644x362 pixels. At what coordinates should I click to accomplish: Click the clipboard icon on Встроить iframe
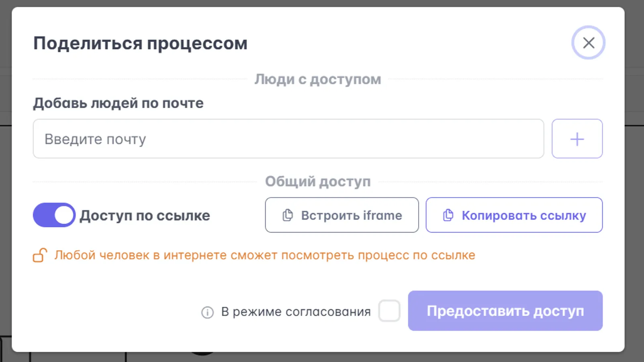pyautogui.click(x=287, y=215)
